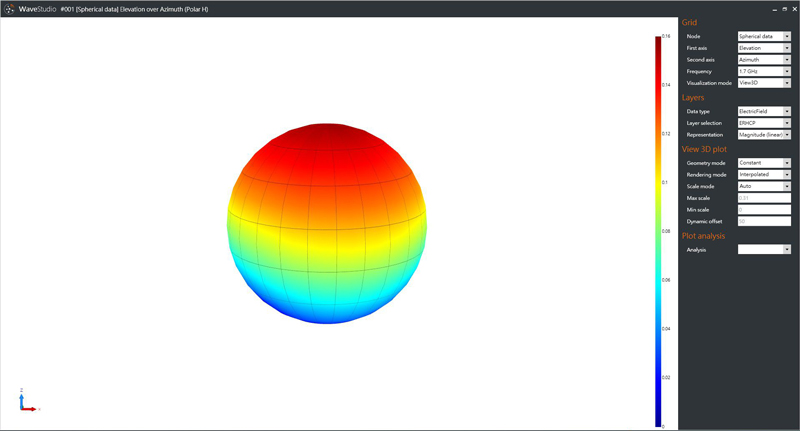The width and height of the screenshot is (800, 431).
Task: Expand the Layer selection ERHCP dropdown
Action: 764,122
